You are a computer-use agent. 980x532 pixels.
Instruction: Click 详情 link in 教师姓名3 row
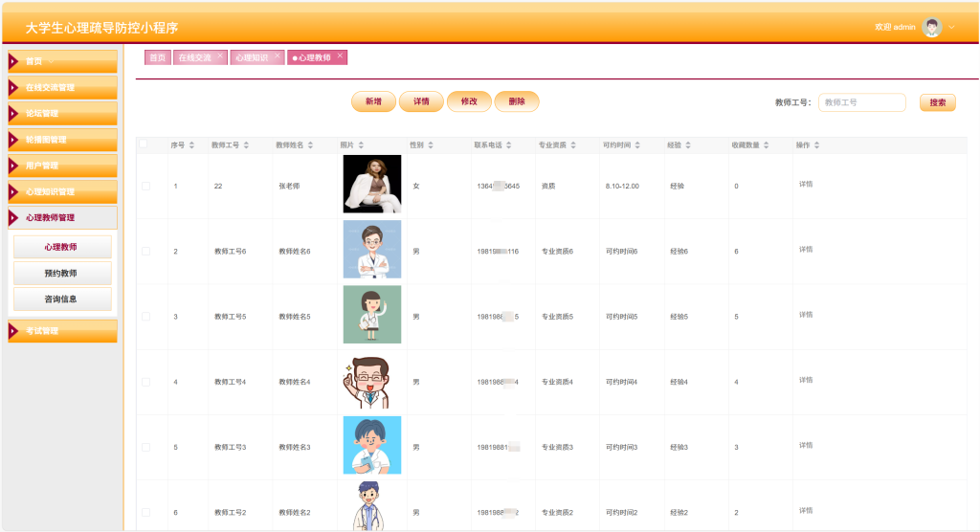click(806, 445)
